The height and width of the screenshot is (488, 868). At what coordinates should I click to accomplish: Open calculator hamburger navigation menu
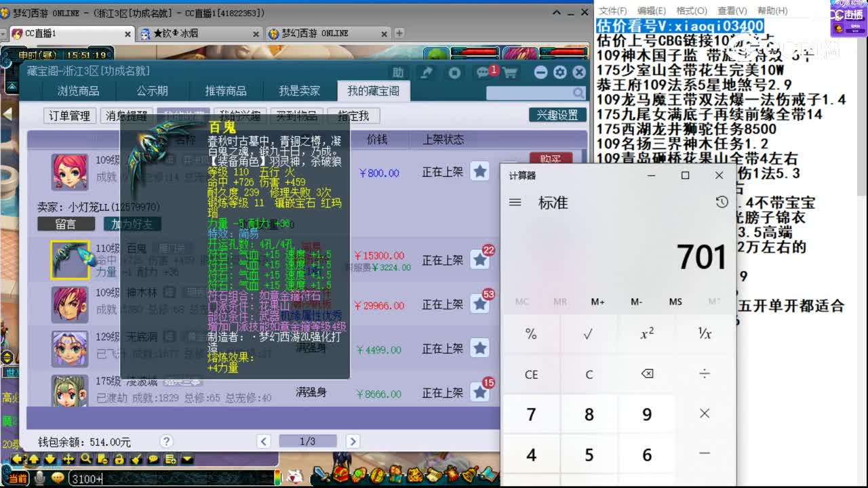coord(515,202)
